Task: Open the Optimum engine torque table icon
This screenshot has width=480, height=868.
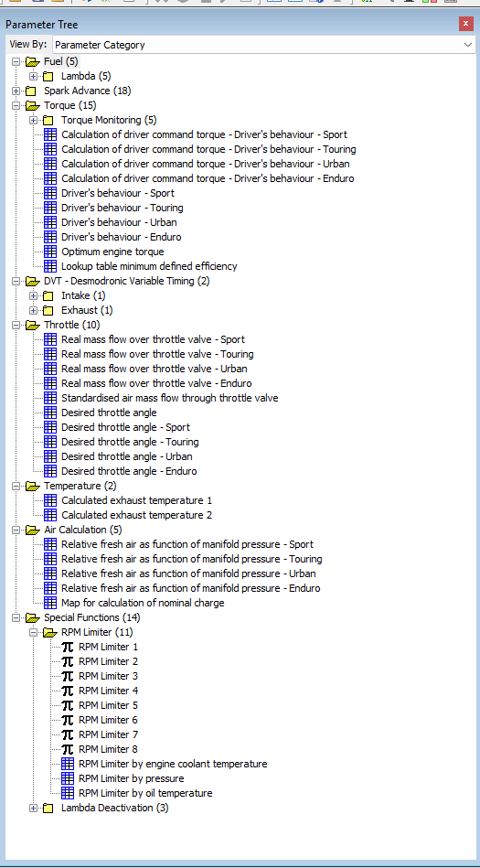Action: click(x=49, y=252)
